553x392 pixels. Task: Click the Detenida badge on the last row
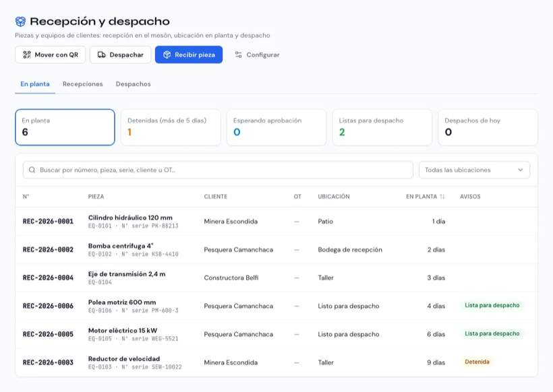477,362
